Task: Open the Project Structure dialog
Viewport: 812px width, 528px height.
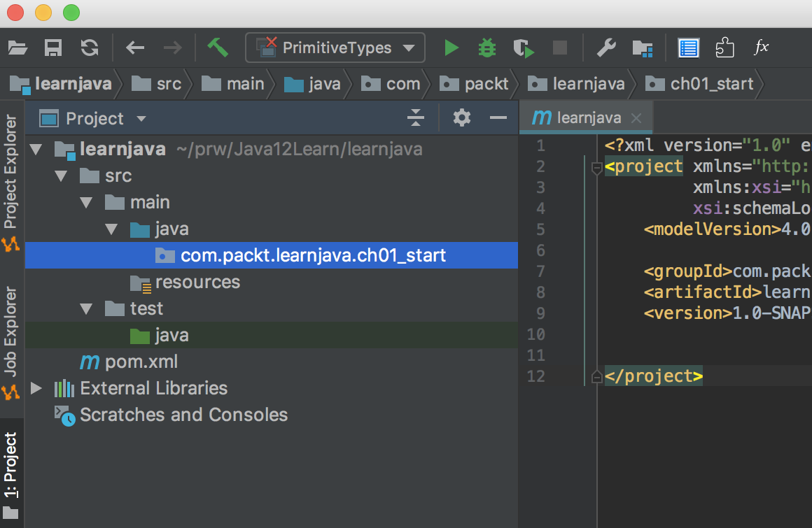Action: point(643,48)
